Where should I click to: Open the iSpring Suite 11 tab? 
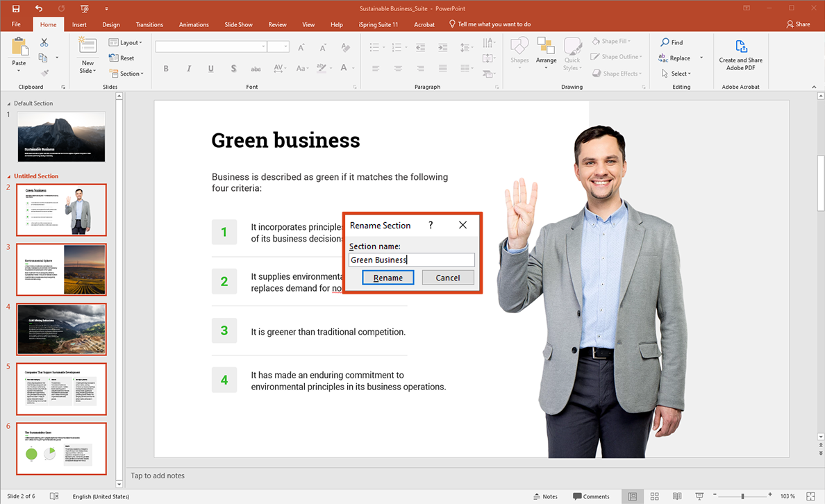(x=377, y=24)
